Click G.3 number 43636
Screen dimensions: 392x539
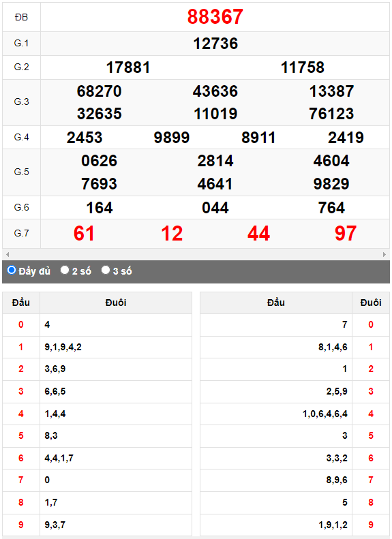[x=215, y=91]
